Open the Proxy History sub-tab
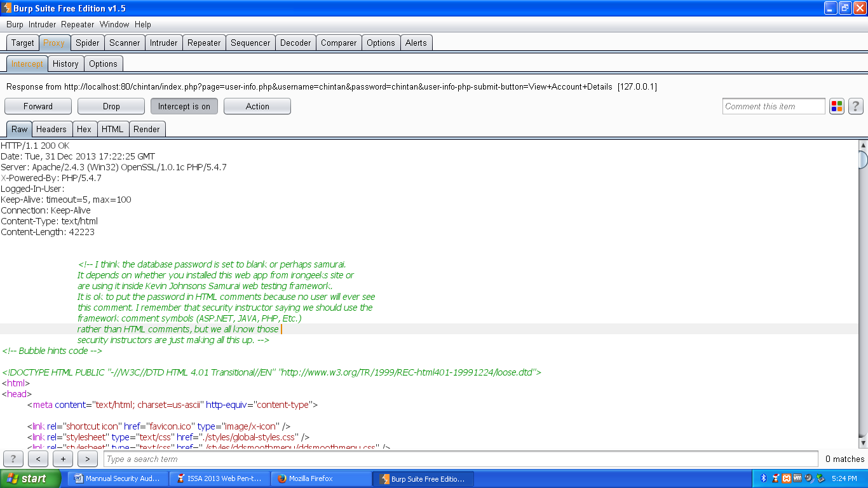Screen dimensions: 868x488 [65, 64]
